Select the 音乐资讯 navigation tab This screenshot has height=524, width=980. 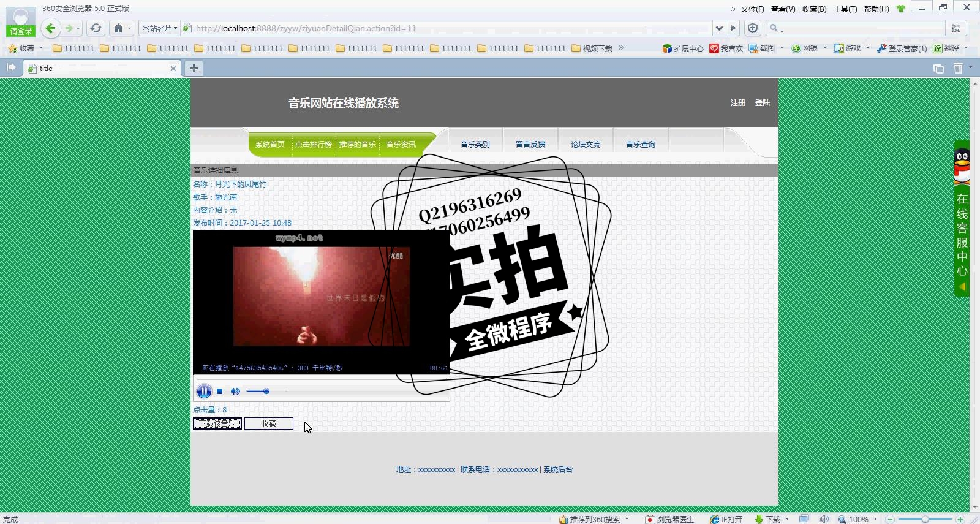click(x=401, y=145)
